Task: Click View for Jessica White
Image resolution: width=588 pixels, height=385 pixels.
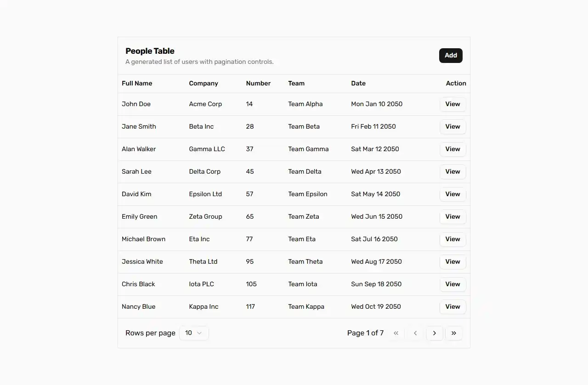Action: (452, 262)
